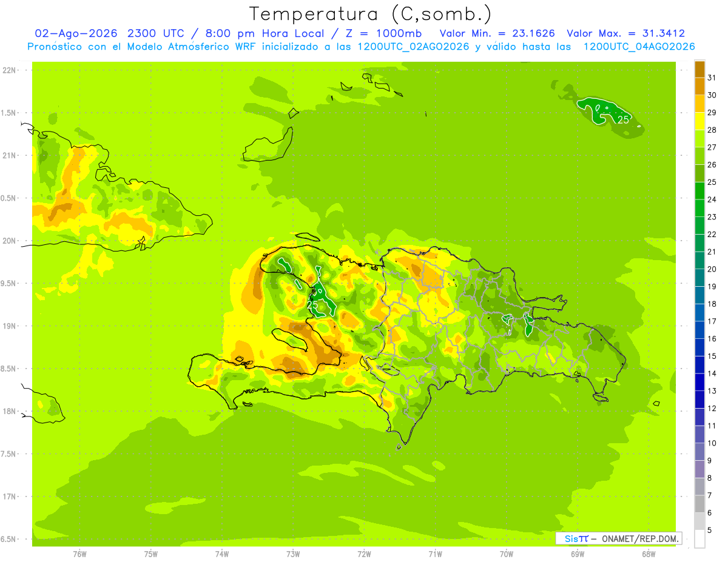The image size is (728, 562).
Task: Click the '68W' longitude label
Action: (x=648, y=554)
